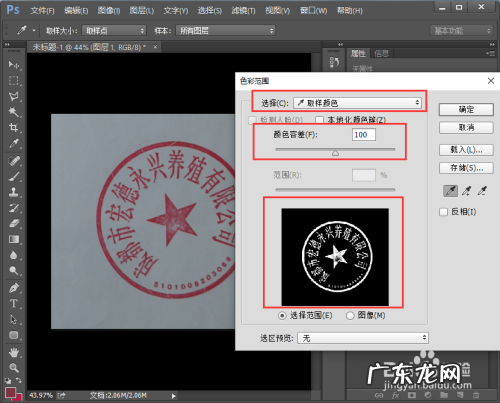Image resolution: width=500 pixels, height=403 pixels.
Task: Open the 取样大小 dropdown
Action: pyautogui.click(x=114, y=31)
